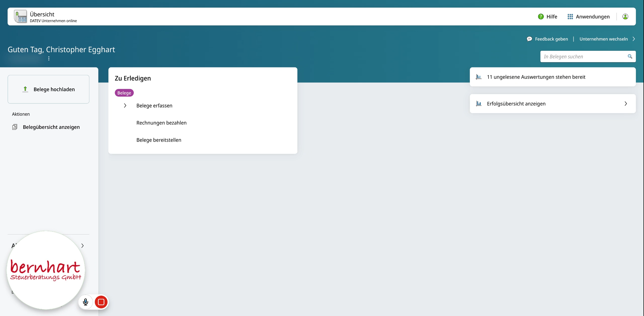This screenshot has height=316, width=644.
Task: Click the Unternehmen wechseln chevron
Action: coord(634,39)
